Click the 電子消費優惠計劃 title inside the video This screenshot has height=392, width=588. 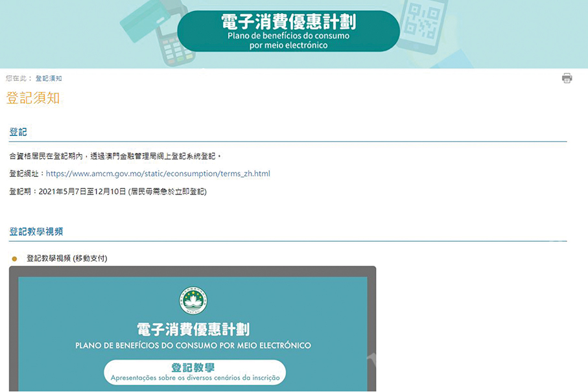193,328
